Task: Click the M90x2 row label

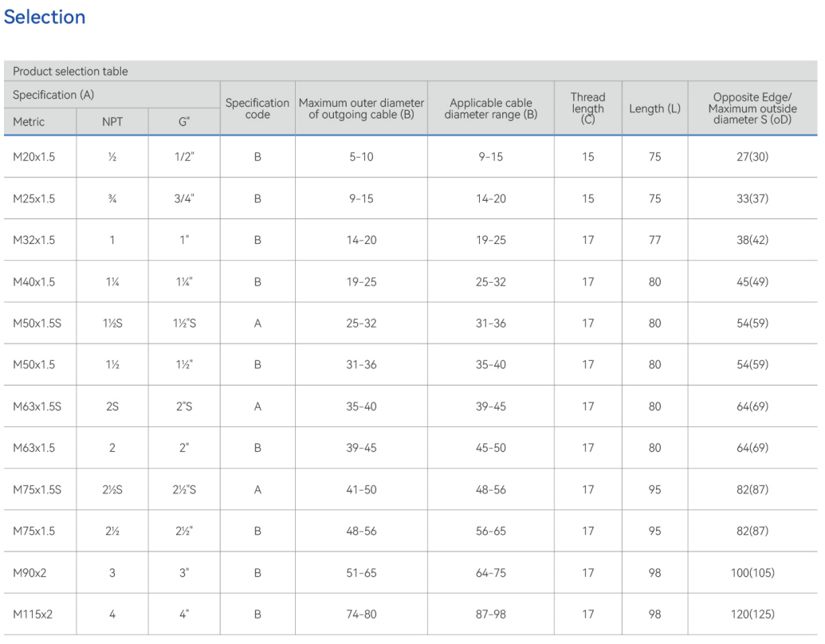Action: [29, 572]
